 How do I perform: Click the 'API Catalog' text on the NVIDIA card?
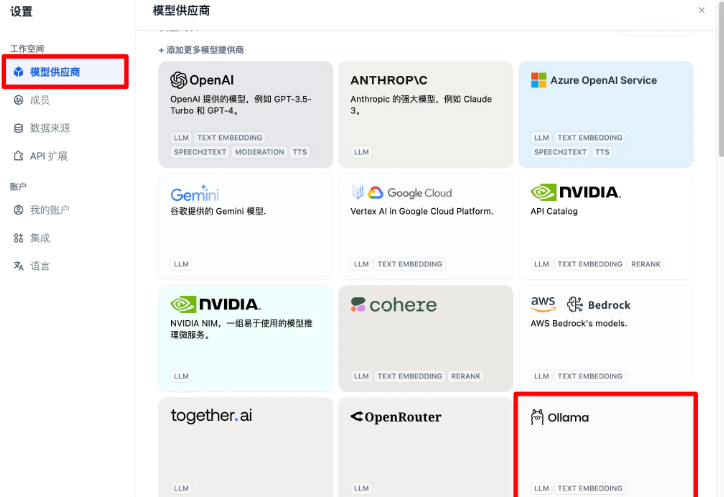pos(554,211)
